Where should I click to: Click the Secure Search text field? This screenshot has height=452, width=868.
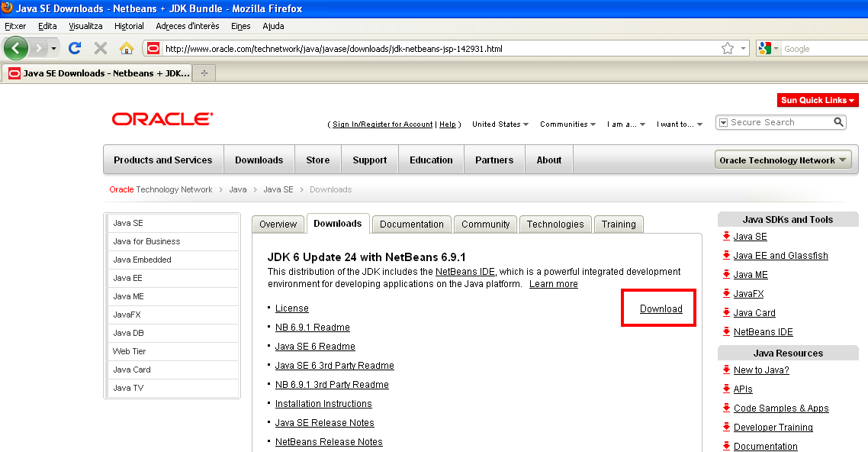tap(780, 122)
